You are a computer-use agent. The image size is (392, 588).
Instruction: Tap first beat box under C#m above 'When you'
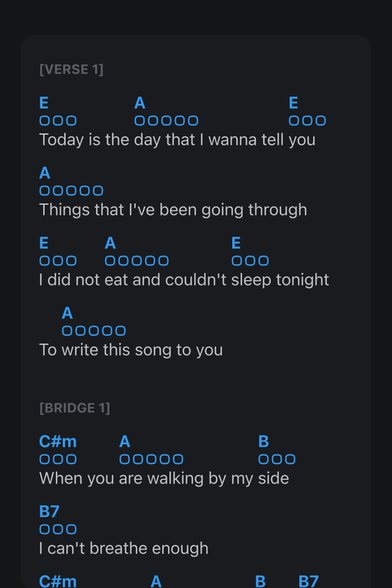(x=44, y=459)
